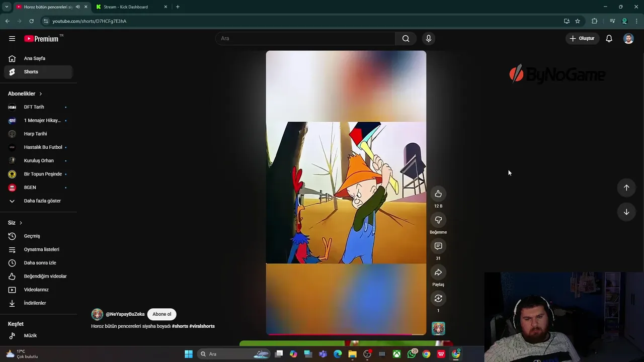Open Daha sonra izle
644x362 pixels.
pos(38,263)
